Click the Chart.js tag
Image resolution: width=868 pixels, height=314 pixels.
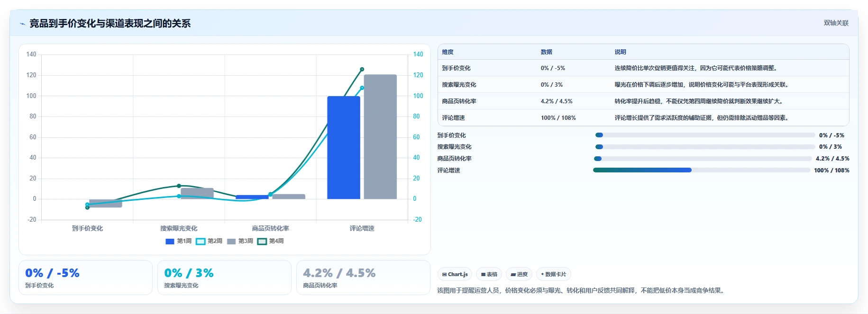(x=455, y=274)
